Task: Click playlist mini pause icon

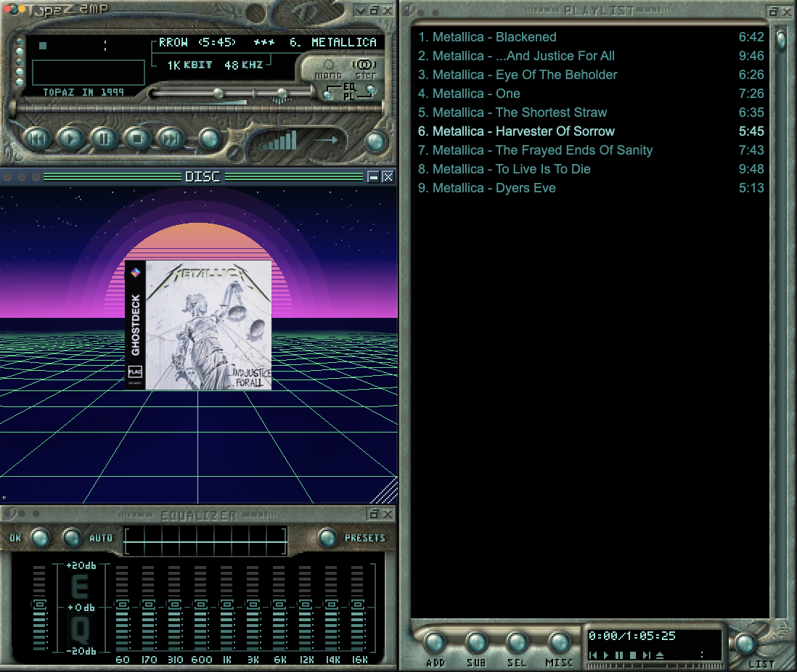Action: [619, 655]
